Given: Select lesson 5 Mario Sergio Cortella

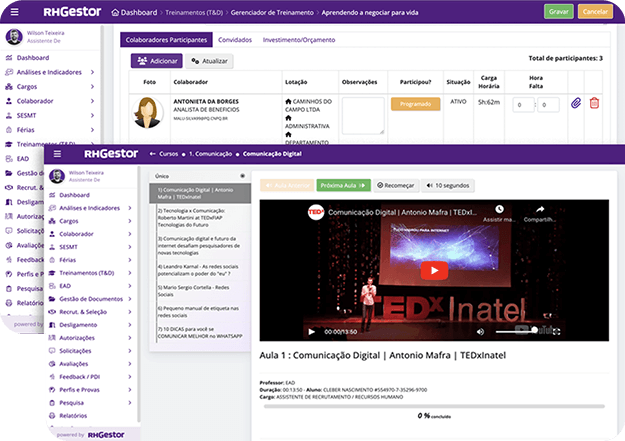Looking at the screenshot, I should (x=200, y=291).
